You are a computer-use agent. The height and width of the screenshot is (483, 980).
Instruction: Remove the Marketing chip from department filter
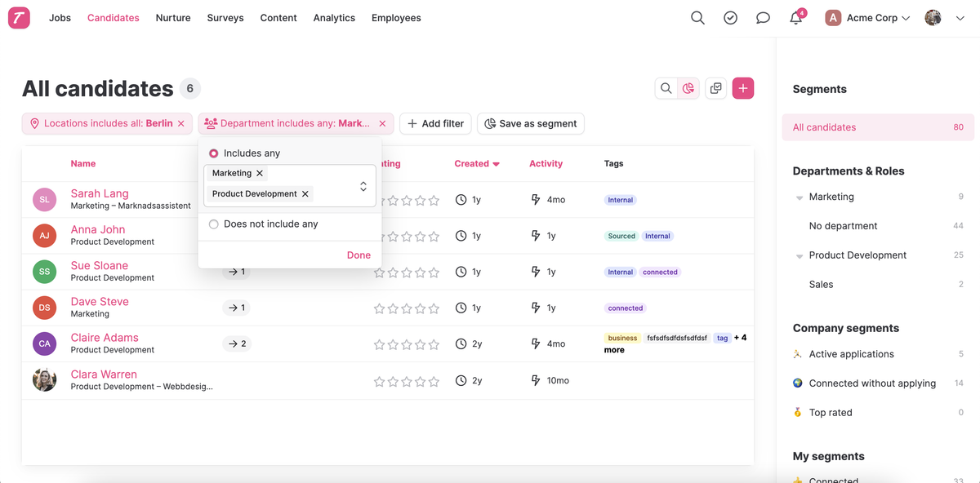pyautogui.click(x=260, y=173)
